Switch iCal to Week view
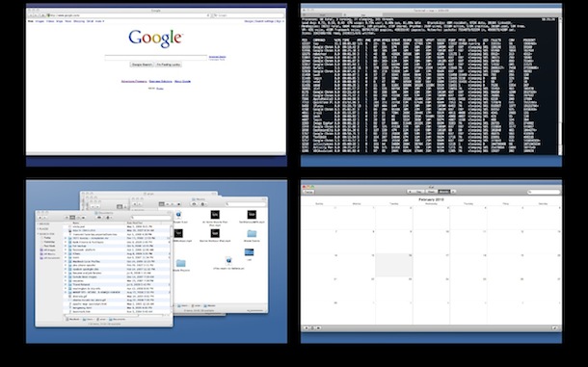The width and height of the screenshot is (588, 367). [x=431, y=192]
